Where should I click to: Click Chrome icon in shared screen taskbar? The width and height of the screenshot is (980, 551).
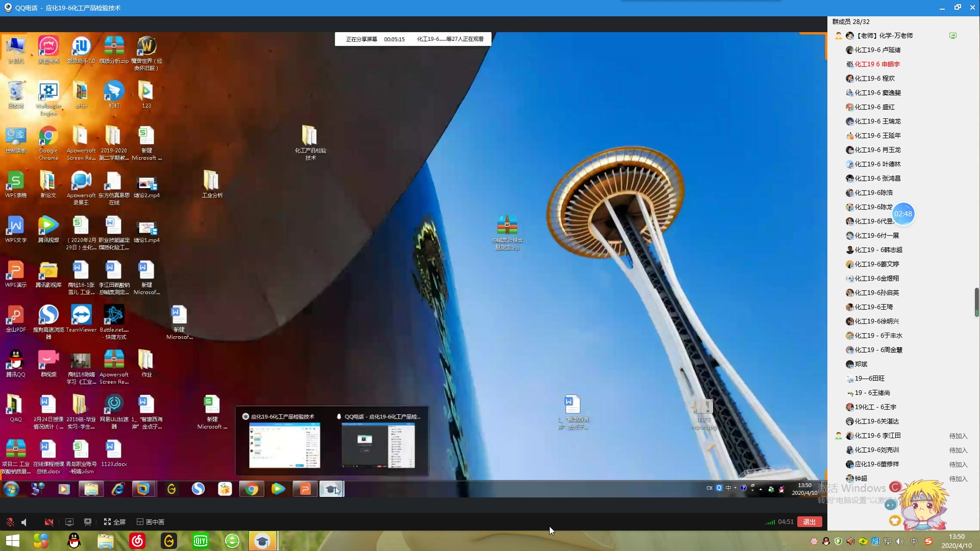pyautogui.click(x=251, y=489)
